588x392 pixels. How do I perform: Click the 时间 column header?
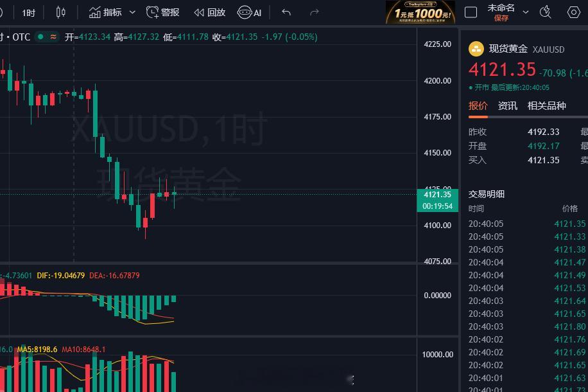[x=476, y=209]
